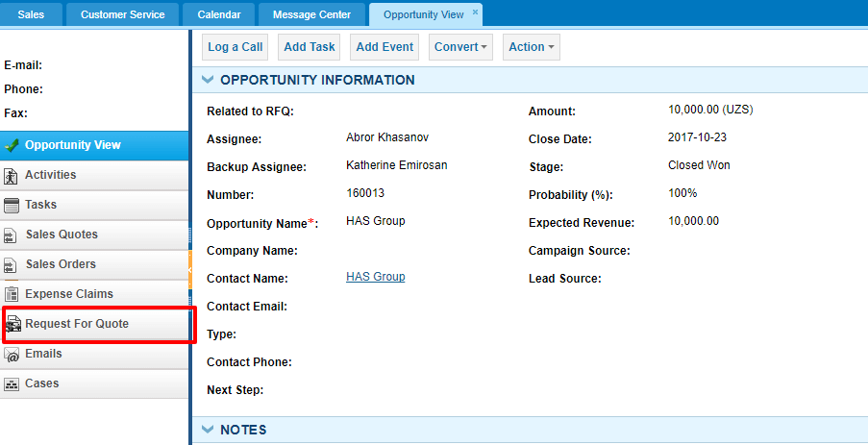Click the Sales Quotes document icon
The height and width of the screenshot is (445, 868).
click(x=11, y=235)
